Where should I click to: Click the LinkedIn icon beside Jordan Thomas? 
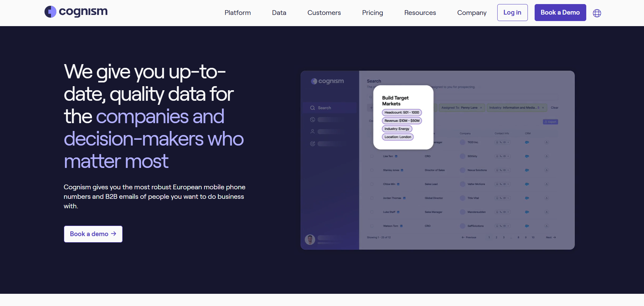[x=404, y=198]
